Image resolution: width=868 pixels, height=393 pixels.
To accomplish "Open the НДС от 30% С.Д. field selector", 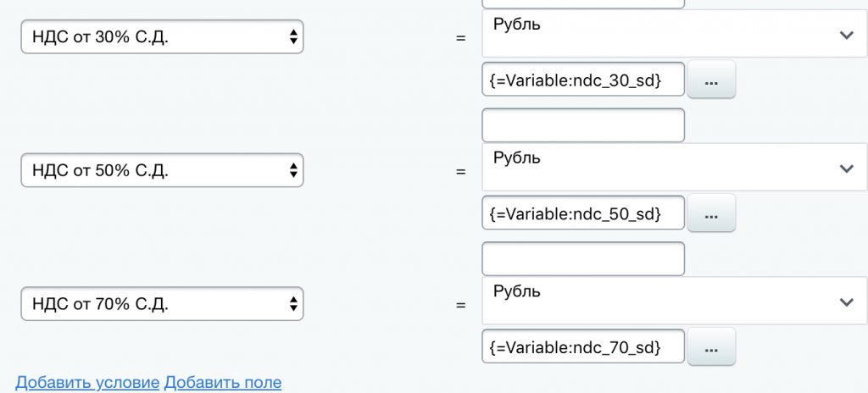I will (x=162, y=36).
